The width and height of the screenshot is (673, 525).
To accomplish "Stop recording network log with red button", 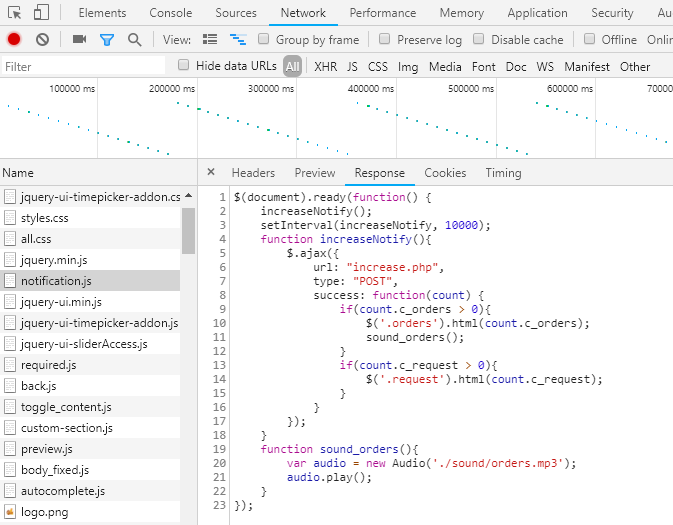I will [14, 39].
